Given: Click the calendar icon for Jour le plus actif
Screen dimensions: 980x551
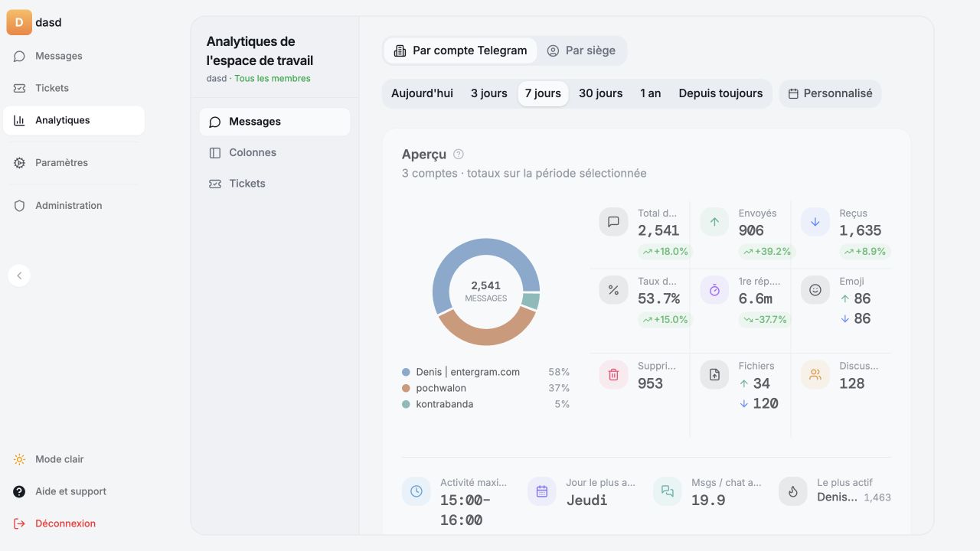Looking at the screenshot, I should (x=542, y=491).
